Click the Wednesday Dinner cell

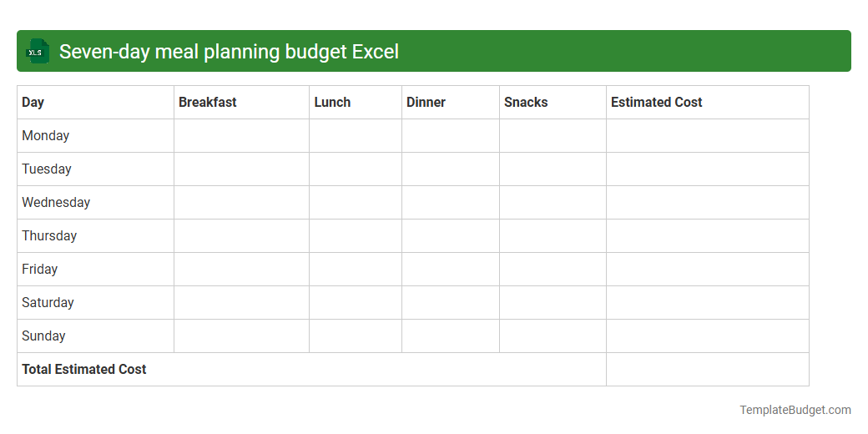[x=451, y=203]
